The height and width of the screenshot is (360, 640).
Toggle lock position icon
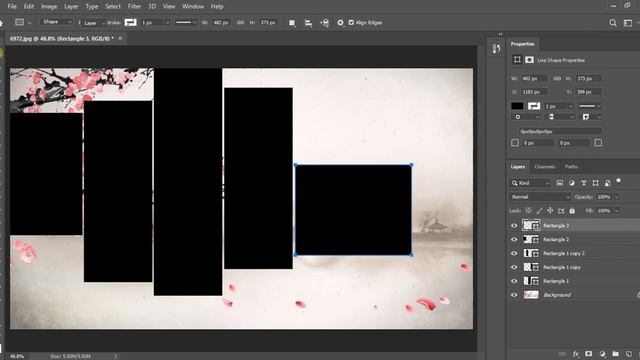550,211
